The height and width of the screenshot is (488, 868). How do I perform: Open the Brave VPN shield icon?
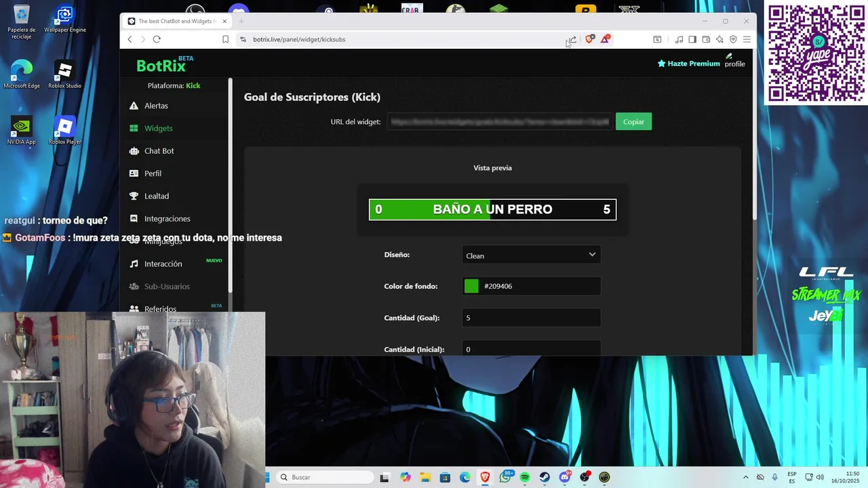tap(733, 39)
